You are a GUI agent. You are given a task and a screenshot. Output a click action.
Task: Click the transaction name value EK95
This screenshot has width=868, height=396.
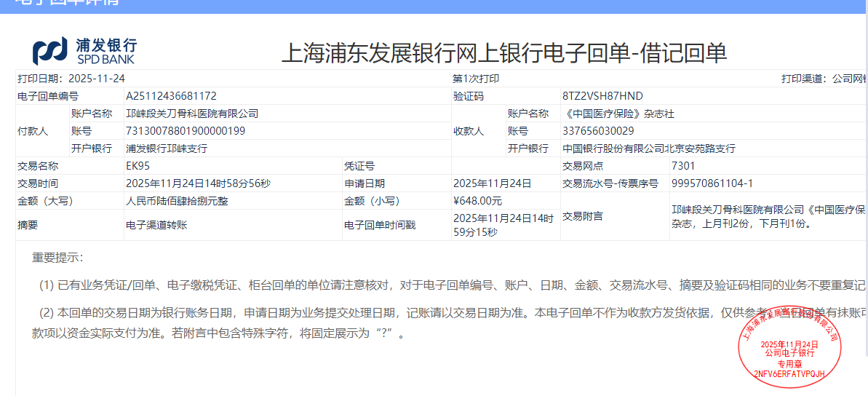click(138, 166)
